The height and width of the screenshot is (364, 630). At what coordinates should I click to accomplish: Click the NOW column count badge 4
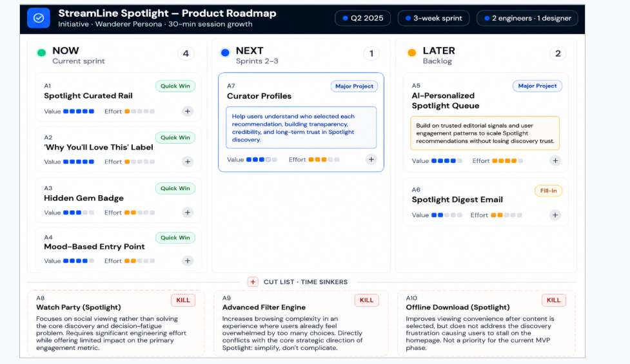click(186, 53)
